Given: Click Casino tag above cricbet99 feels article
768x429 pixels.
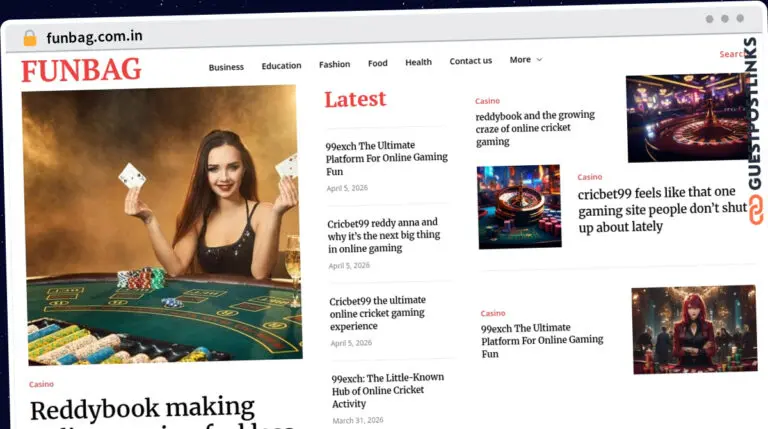Looking at the screenshot, I should [x=590, y=177].
